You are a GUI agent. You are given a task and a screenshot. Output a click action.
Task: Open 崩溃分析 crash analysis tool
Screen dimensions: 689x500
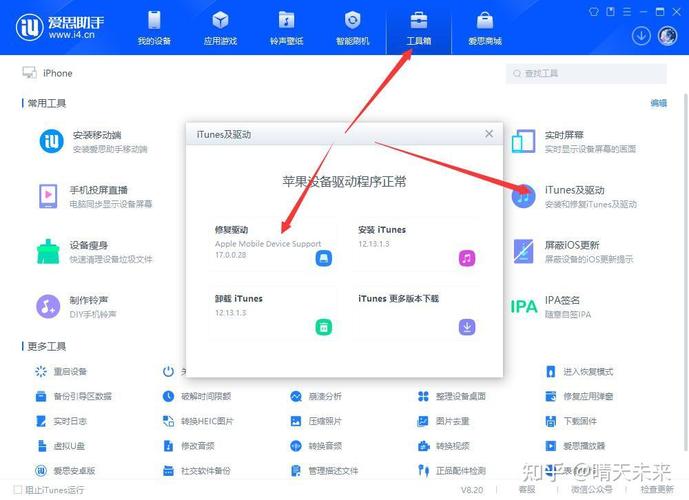315,396
